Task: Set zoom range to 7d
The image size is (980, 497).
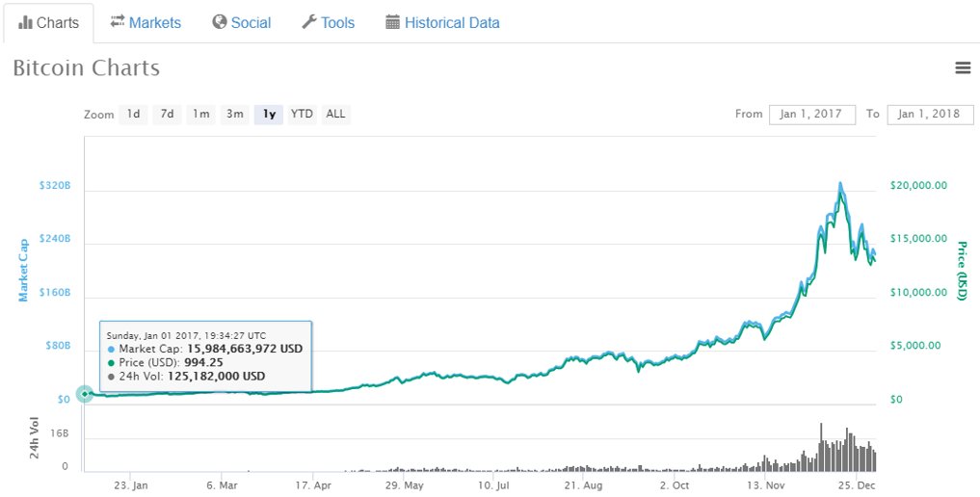Action: [167, 115]
